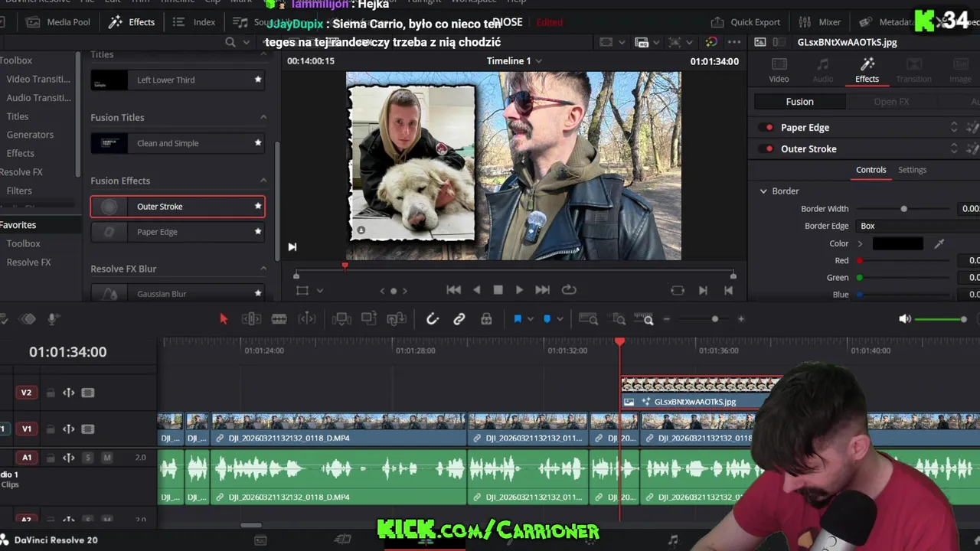
Task: Click Full Extent Zoom icon
Action: tap(588, 319)
